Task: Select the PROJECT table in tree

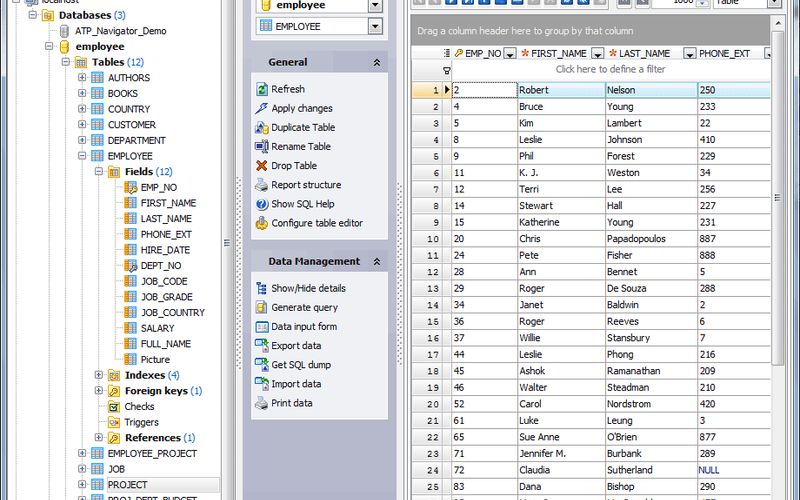Action: tap(128, 485)
